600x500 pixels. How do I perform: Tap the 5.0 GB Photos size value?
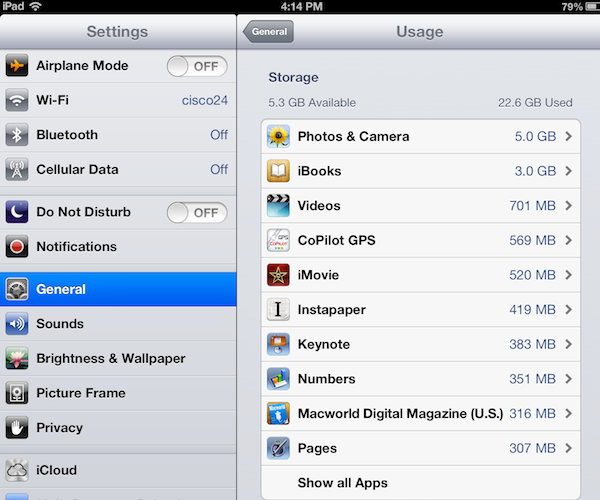[x=535, y=136]
